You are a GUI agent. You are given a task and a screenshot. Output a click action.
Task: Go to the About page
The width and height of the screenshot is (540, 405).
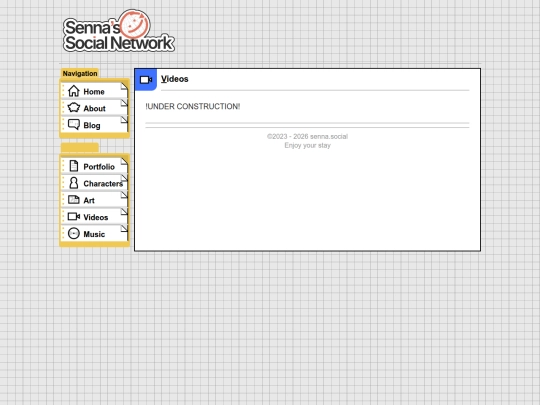coord(94,108)
